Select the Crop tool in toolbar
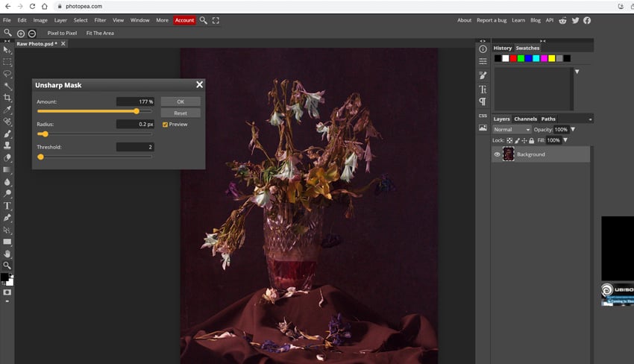Viewport: 634px width, 364px height. [x=7, y=98]
